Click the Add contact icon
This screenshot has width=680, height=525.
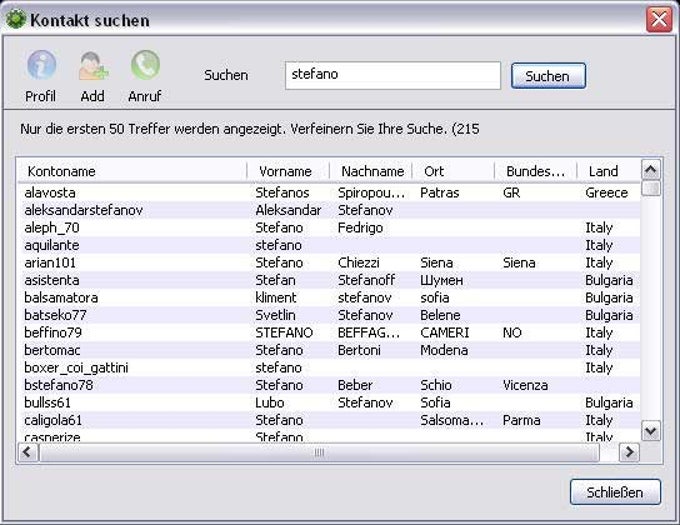pos(93,65)
